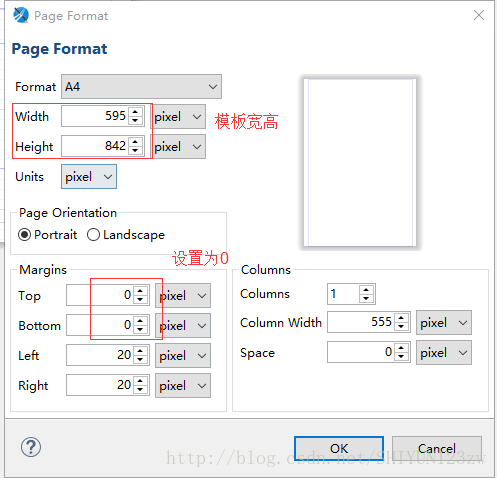Open the Space unit dropdown
Image resolution: width=497 pixels, height=478 pixels.
(444, 353)
